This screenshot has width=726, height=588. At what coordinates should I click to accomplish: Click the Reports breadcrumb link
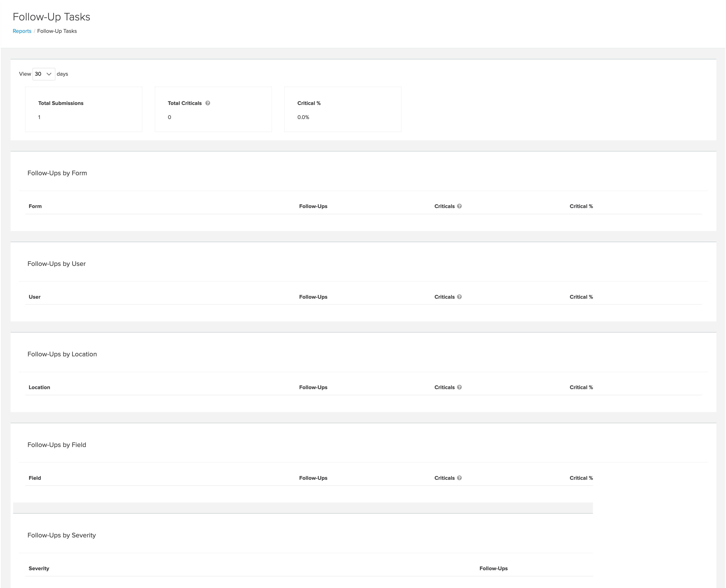[22, 31]
